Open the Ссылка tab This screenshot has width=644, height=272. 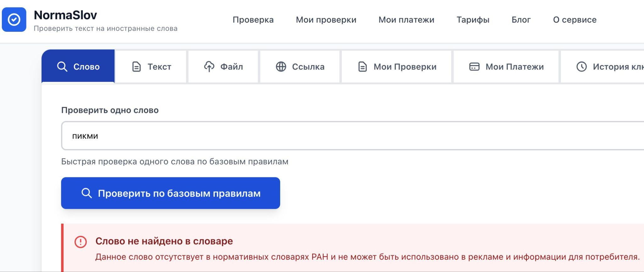299,66
